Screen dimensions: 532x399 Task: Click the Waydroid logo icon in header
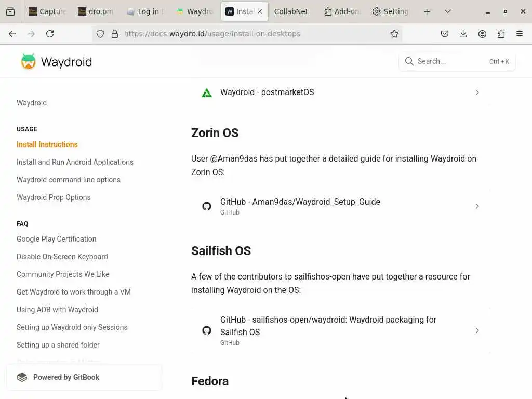29,61
